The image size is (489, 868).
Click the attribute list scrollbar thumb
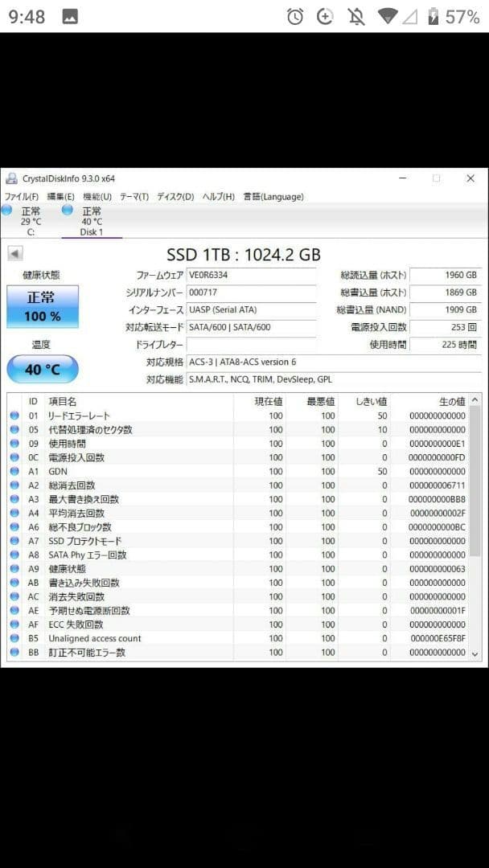[475, 481]
